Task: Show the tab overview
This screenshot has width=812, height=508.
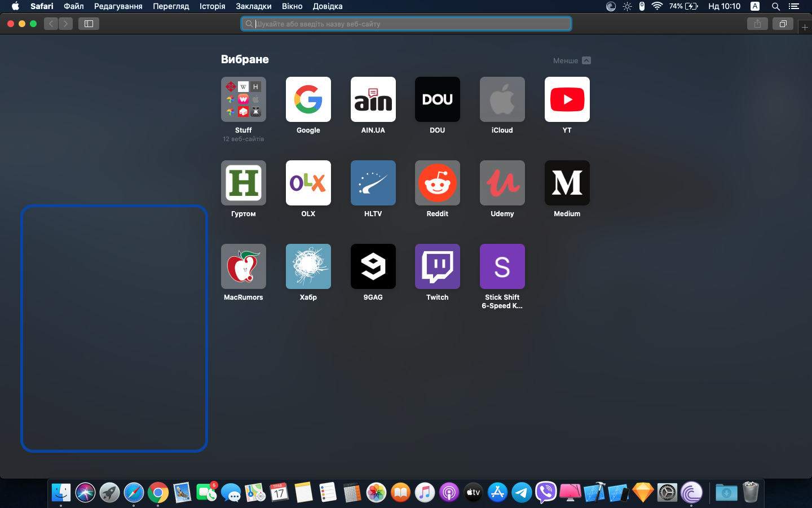Action: tap(783, 24)
